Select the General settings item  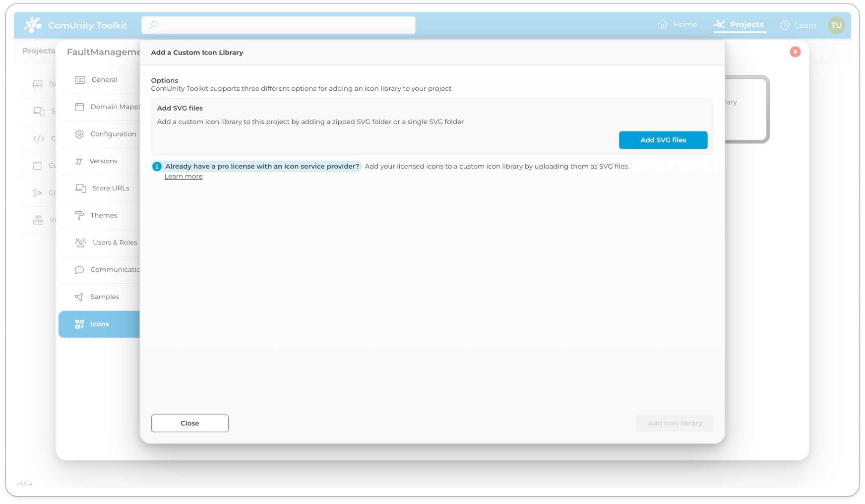pyautogui.click(x=104, y=80)
